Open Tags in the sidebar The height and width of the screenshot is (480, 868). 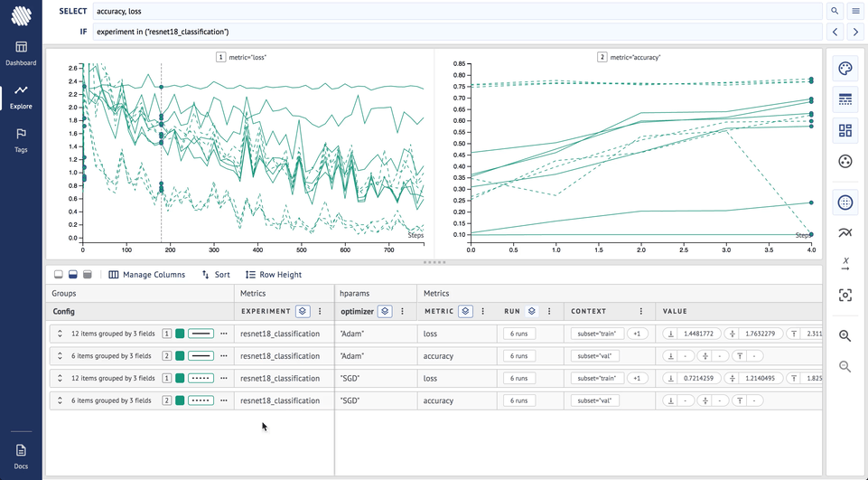point(21,140)
